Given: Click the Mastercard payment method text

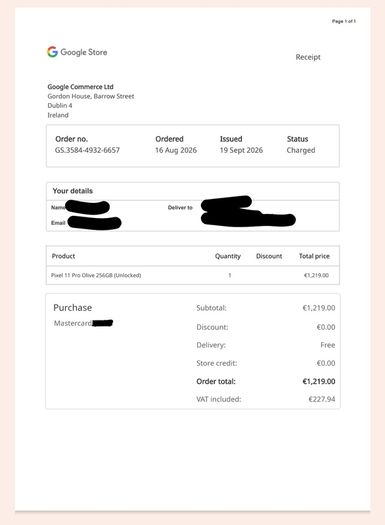Looking at the screenshot, I should click(x=73, y=323).
